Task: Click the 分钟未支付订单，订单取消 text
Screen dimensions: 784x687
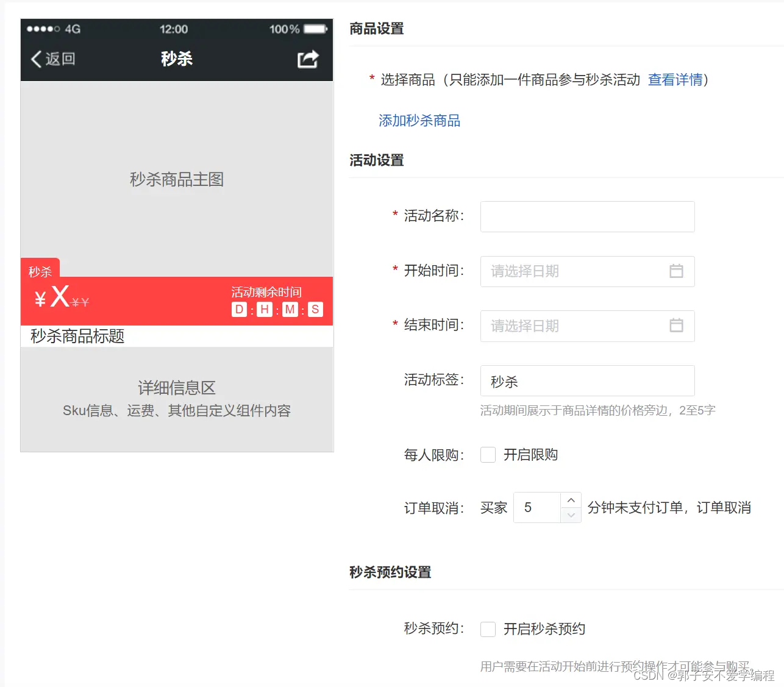Action: pyautogui.click(x=669, y=508)
